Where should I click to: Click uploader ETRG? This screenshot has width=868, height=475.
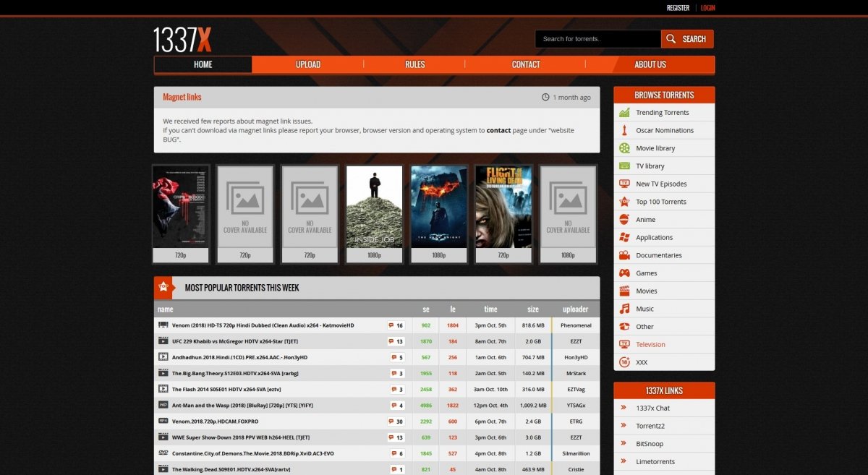576,421
